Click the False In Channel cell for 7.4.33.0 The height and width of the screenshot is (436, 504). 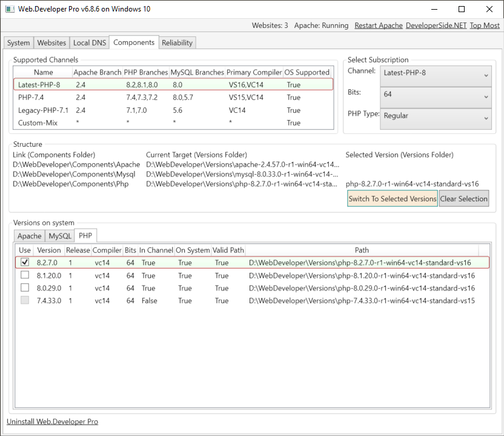click(x=150, y=301)
